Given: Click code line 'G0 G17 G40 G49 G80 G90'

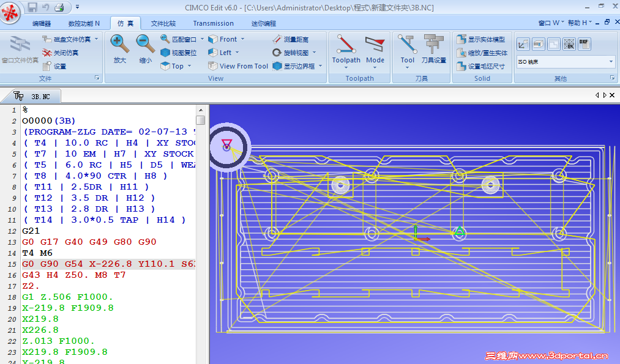Looking at the screenshot, I should (x=89, y=242).
